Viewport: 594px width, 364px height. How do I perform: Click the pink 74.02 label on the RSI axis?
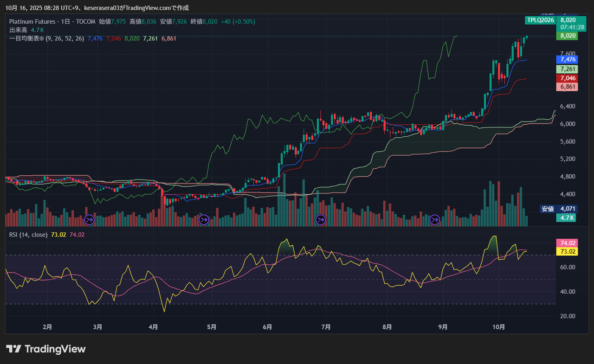[x=568, y=243]
